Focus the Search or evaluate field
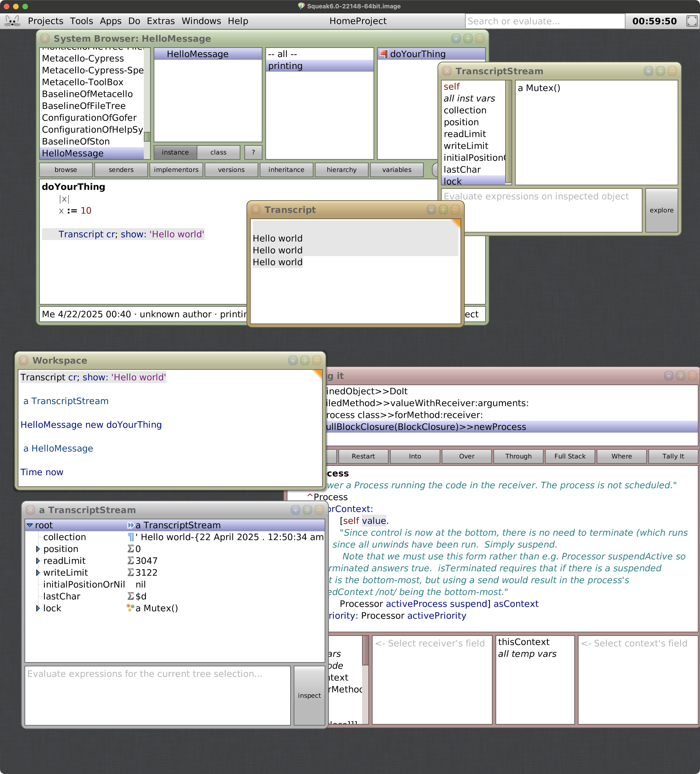700x774 pixels. click(545, 21)
